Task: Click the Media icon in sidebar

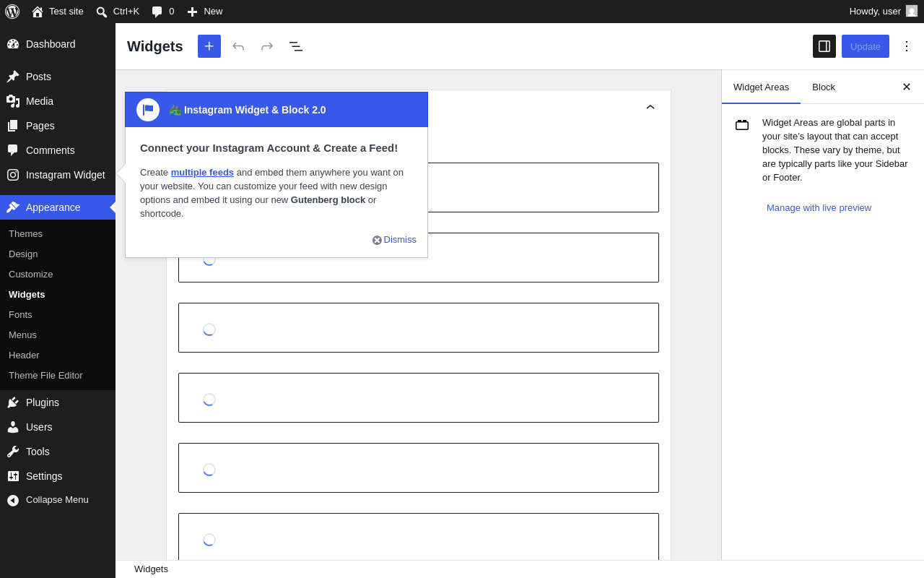Action: [x=13, y=101]
